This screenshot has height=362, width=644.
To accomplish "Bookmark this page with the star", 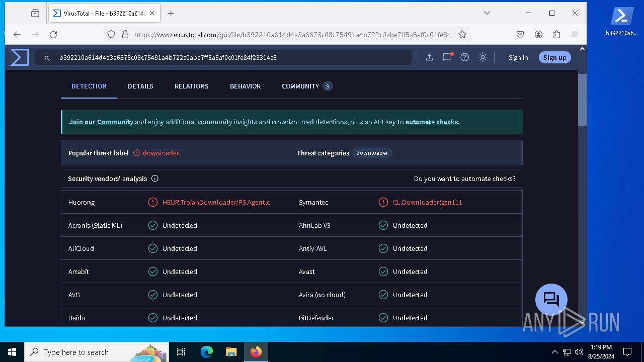I will (x=462, y=35).
